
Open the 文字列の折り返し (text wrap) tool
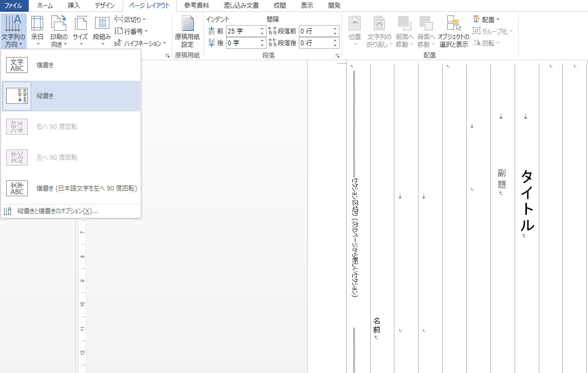coord(378,31)
